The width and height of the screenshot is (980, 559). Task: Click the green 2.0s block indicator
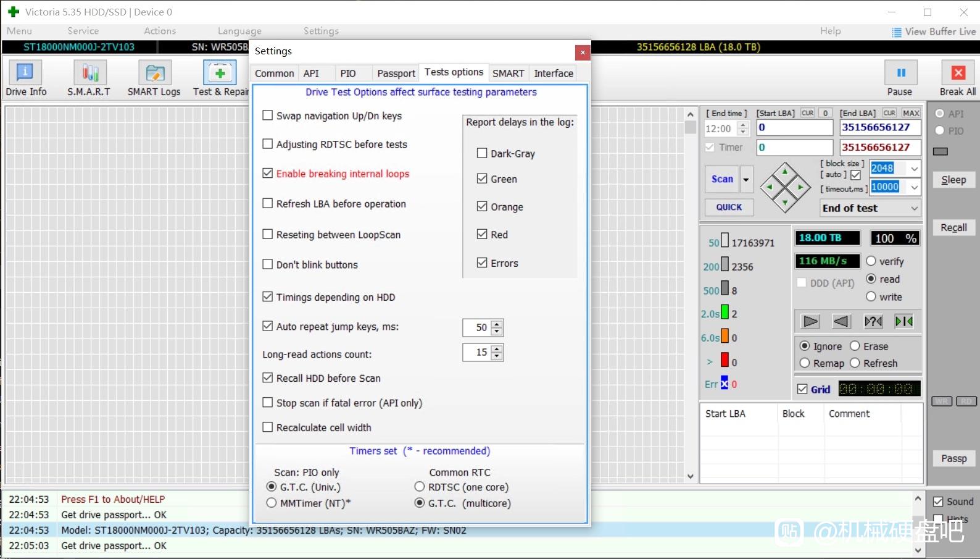tap(725, 313)
